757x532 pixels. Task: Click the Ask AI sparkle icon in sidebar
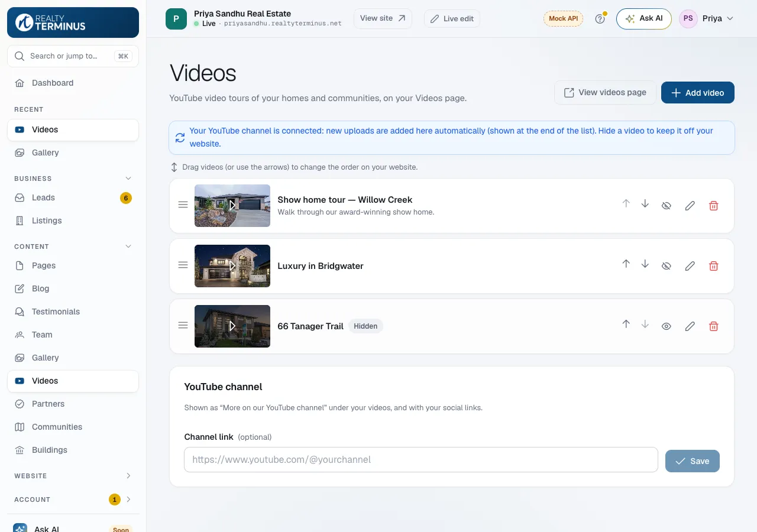pyautogui.click(x=20, y=528)
